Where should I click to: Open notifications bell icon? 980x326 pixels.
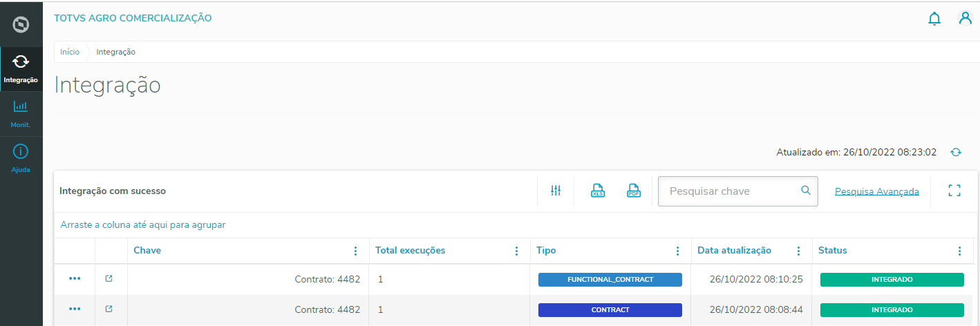[934, 19]
